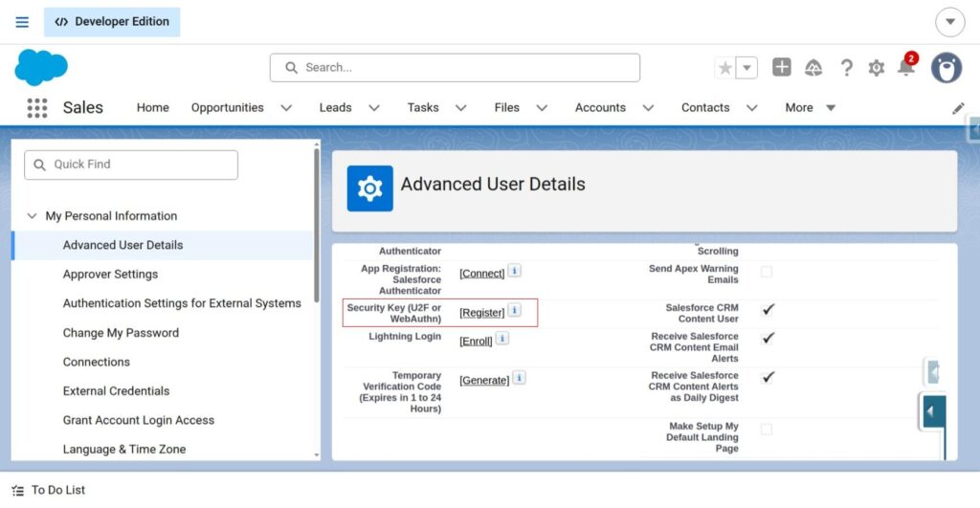Open the hamburger menu at top left
The image size is (980, 508).
[x=22, y=22]
